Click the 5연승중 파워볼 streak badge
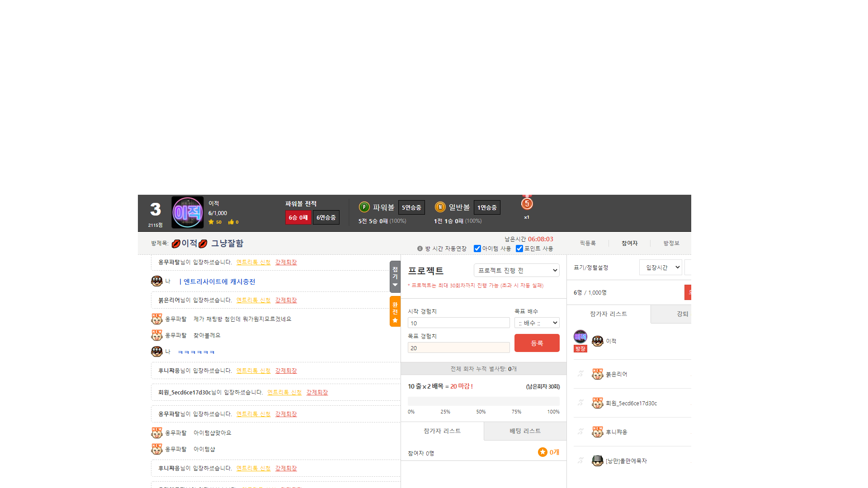Image resolution: width=868 pixels, height=488 pixels. click(411, 207)
